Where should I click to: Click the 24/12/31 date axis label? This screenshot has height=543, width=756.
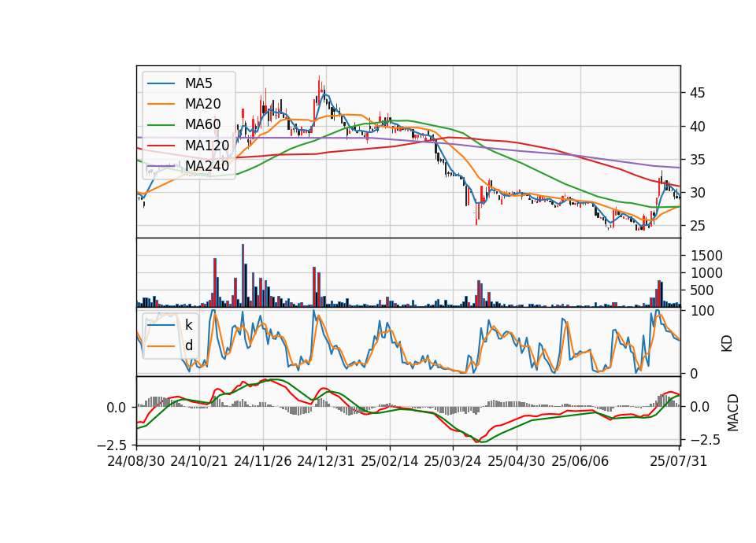(326, 461)
